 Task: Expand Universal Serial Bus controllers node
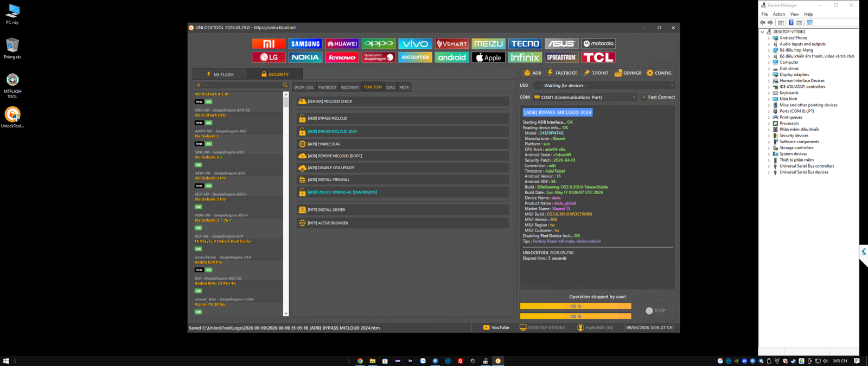coord(769,166)
